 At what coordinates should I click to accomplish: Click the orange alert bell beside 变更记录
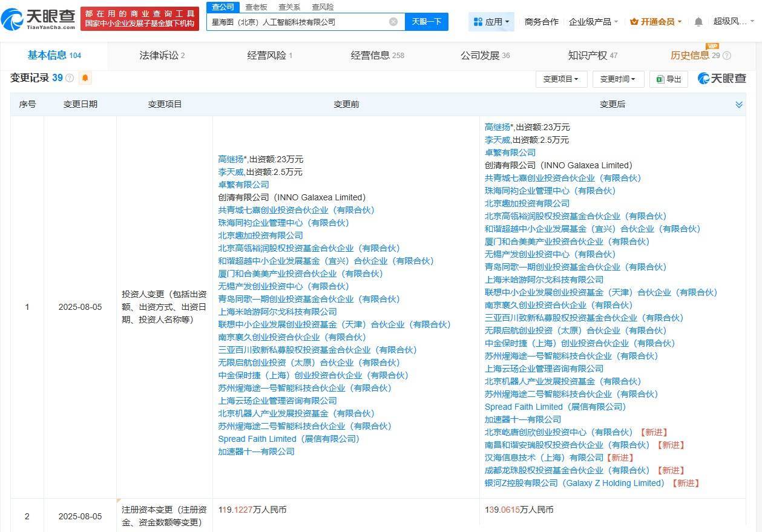(85, 78)
